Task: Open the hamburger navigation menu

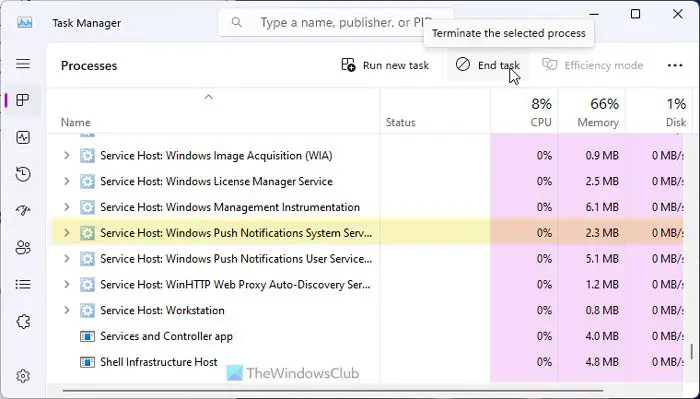Action: click(x=23, y=64)
